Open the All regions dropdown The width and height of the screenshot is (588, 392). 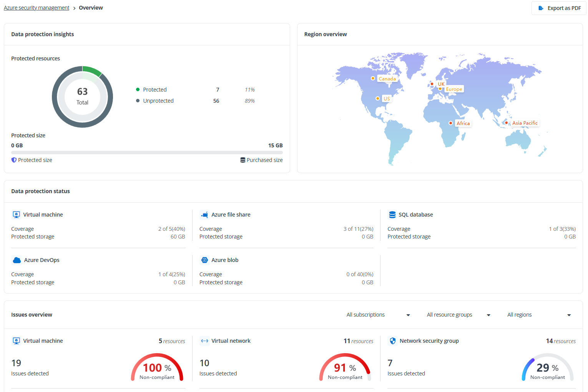(538, 314)
